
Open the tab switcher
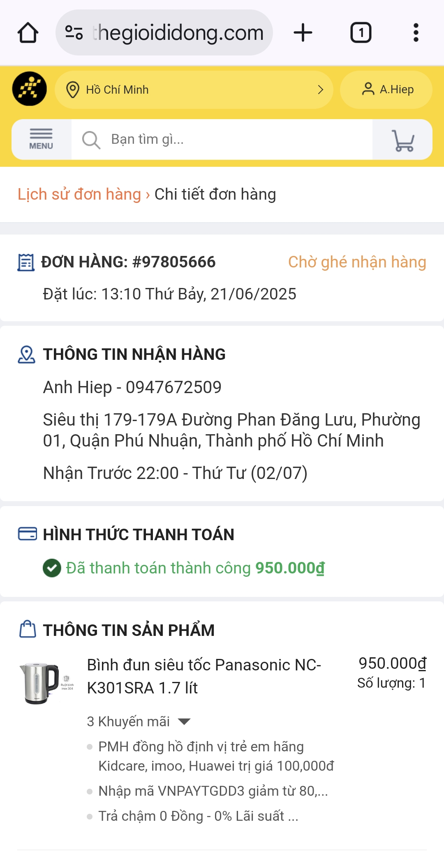click(x=361, y=33)
